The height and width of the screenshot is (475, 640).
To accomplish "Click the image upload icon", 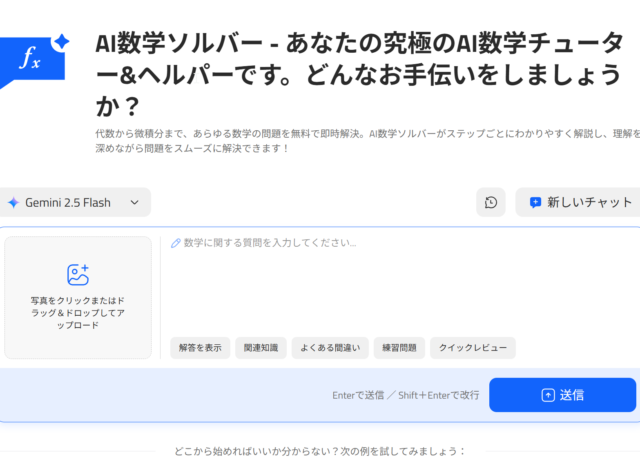I will click(x=78, y=274).
